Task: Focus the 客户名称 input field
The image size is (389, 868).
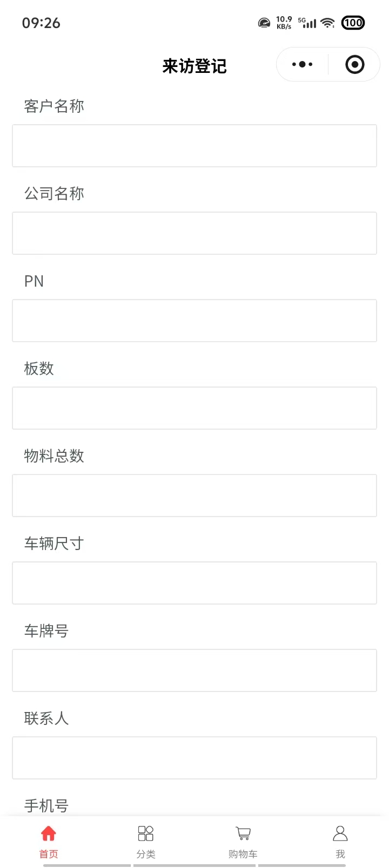Action: tap(194, 146)
